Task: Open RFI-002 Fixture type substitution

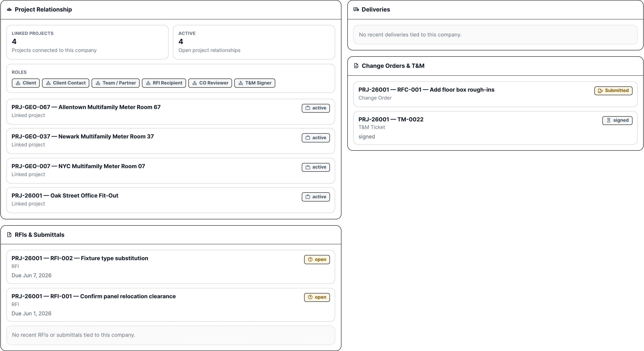Action: (x=171, y=267)
